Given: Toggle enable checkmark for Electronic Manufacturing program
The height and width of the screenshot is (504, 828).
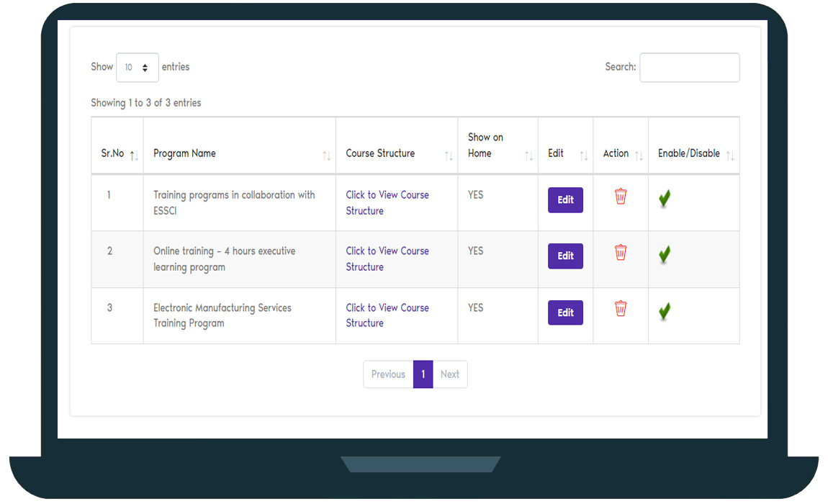Looking at the screenshot, I should [665, 311].
